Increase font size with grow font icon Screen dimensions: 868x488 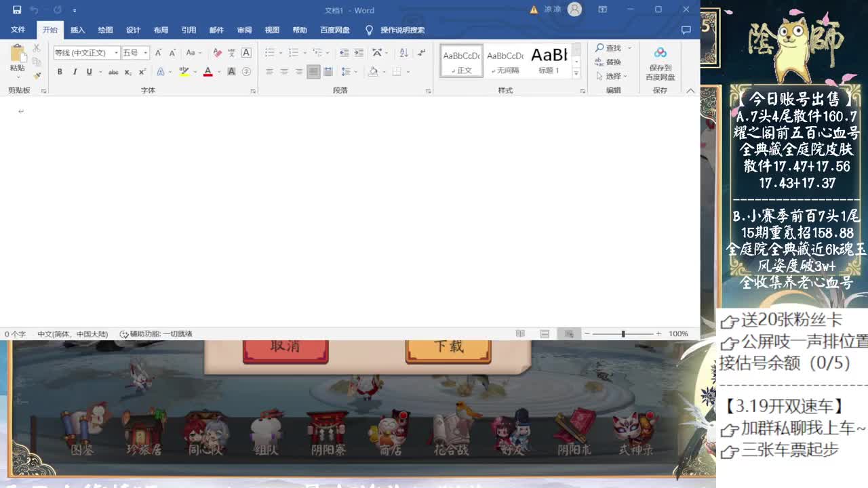point(159,53)
